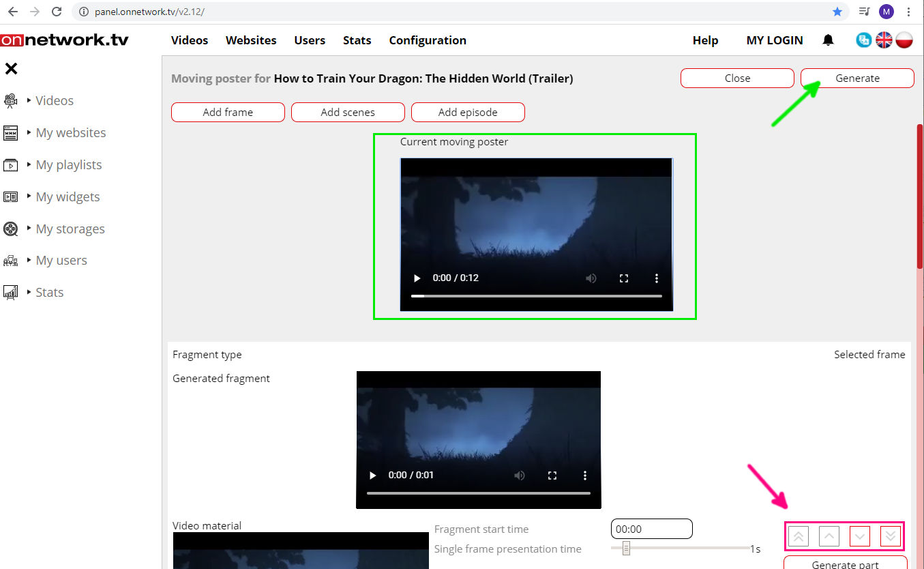Click the blue translate icon in header

[x=864, y=40]
